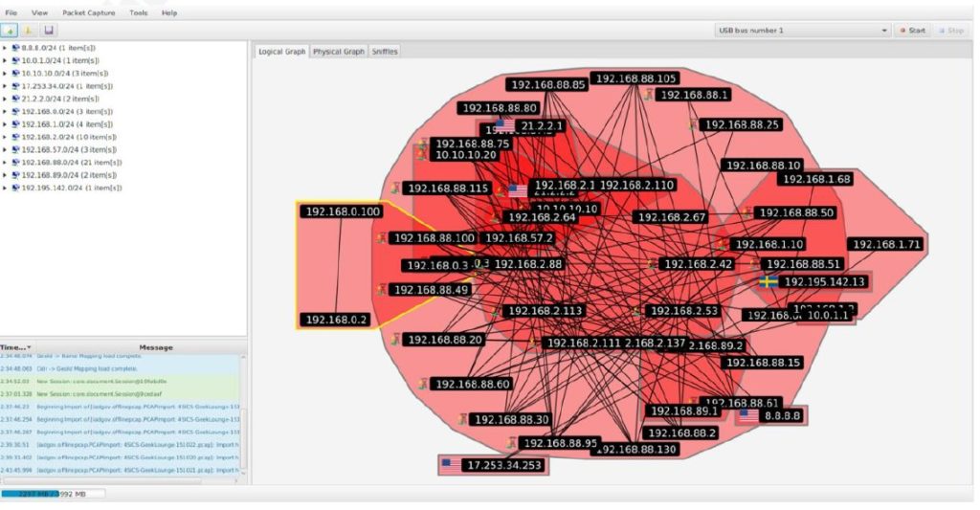
Task: Click the device icon beside node 192.168.88.1
Action: click(650, 95)
